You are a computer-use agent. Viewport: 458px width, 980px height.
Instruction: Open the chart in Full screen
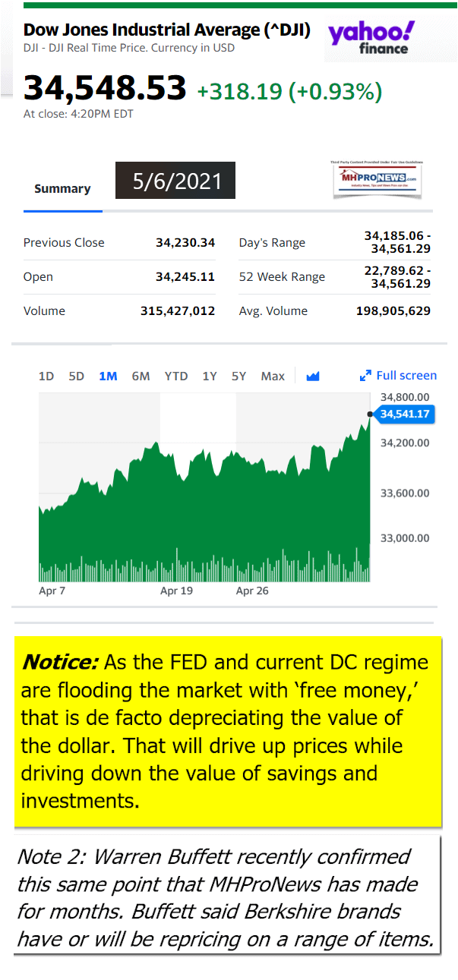(399, 376)
